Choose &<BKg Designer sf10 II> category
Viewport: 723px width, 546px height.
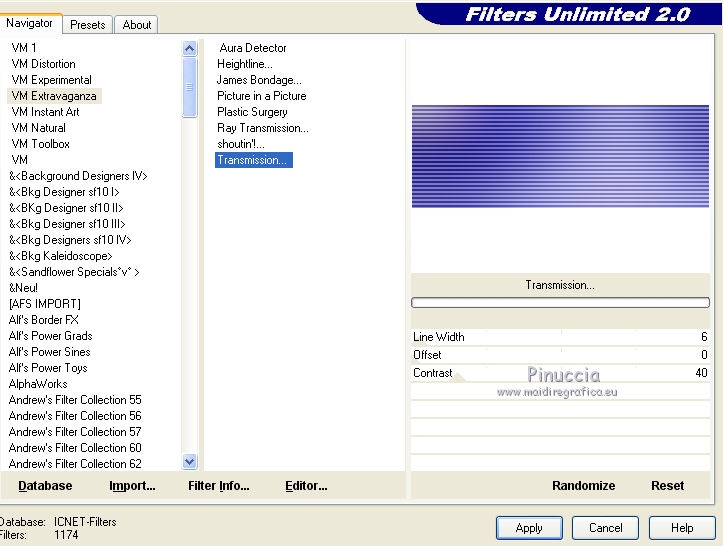click(x=66, y=208)
